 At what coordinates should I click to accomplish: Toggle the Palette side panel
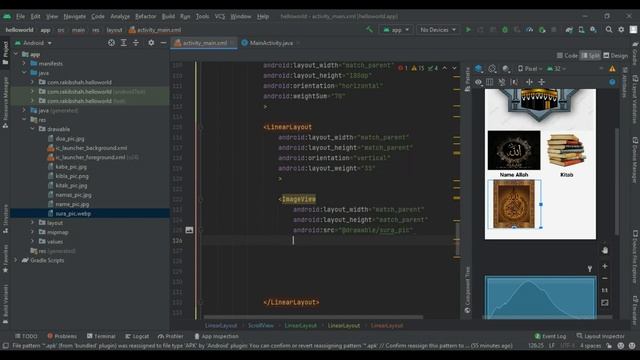[x=467, y=80]
